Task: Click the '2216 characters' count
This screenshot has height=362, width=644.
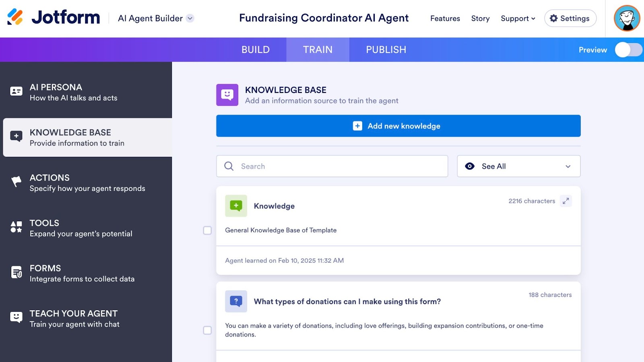Action: pyautogui.click(x=532, y=201)
